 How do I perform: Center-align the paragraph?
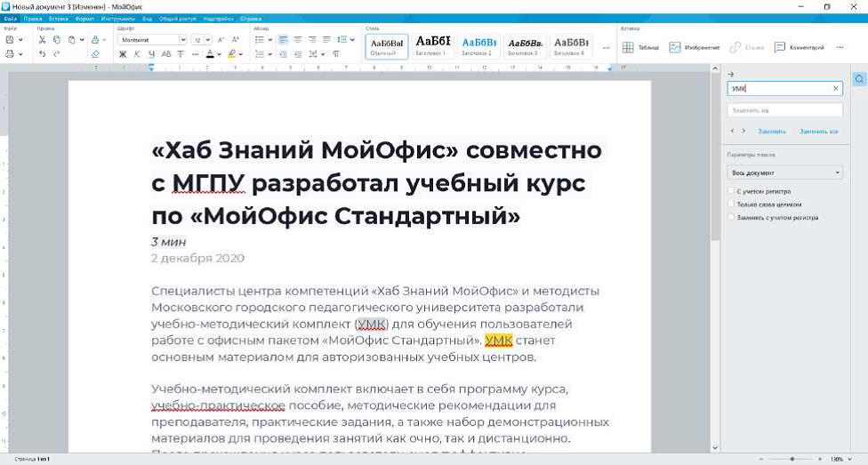click(x=297, y=40)
